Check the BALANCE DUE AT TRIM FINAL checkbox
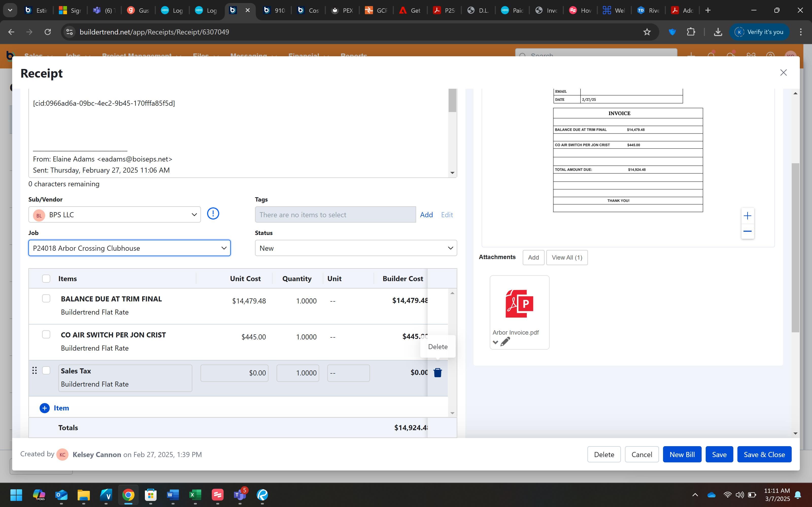The image size is (812, 507). [46, 298]
